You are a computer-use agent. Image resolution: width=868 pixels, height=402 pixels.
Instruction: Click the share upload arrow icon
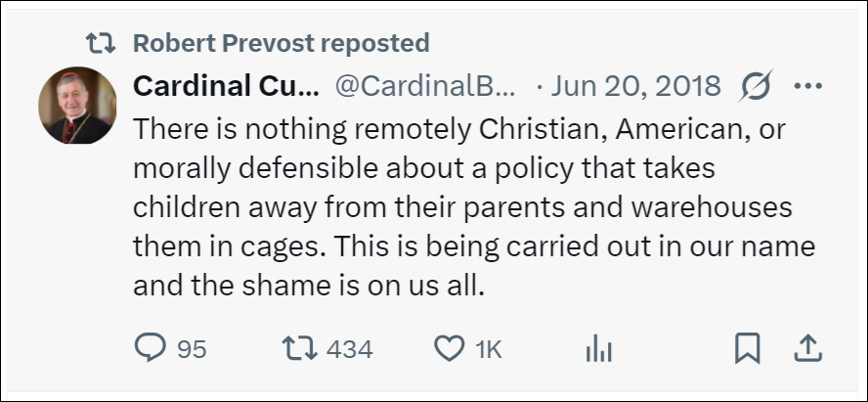[x=808, y=348]
